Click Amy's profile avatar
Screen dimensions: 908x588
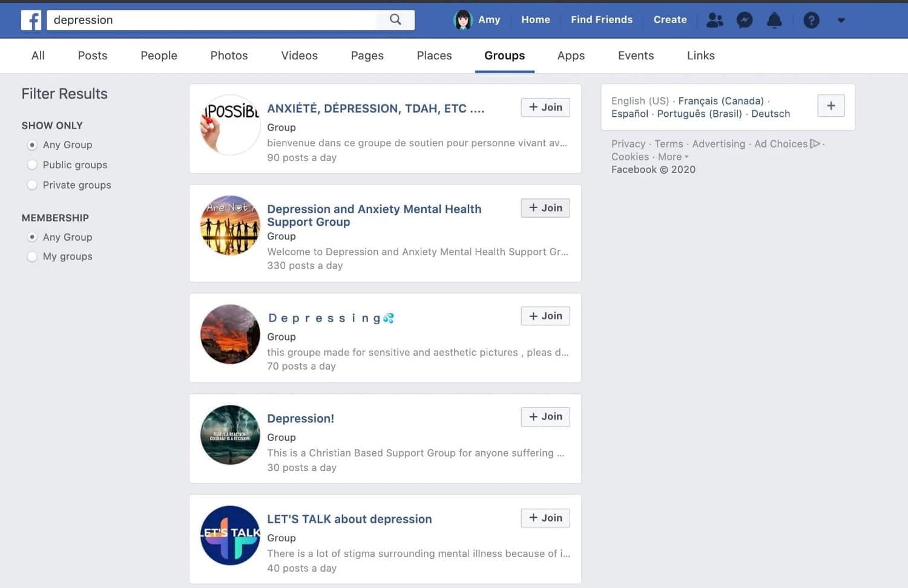[463, 20]
